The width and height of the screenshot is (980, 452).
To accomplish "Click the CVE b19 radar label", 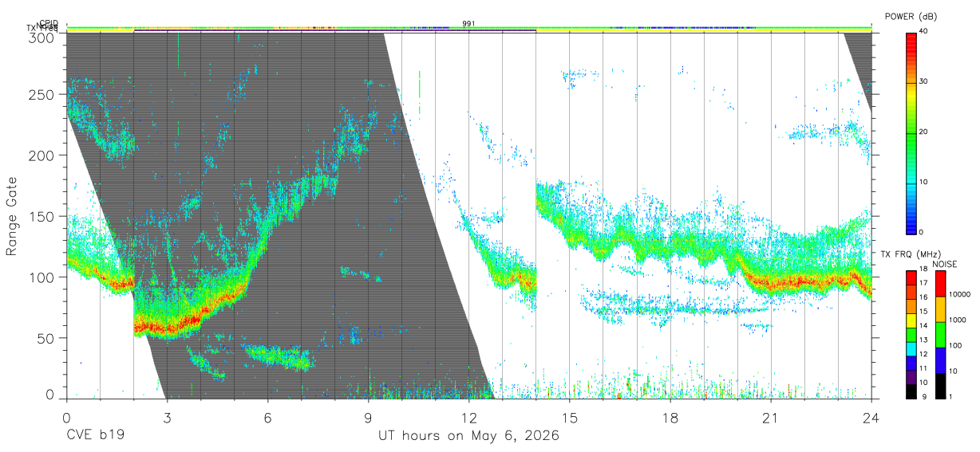I will point(95,436).
